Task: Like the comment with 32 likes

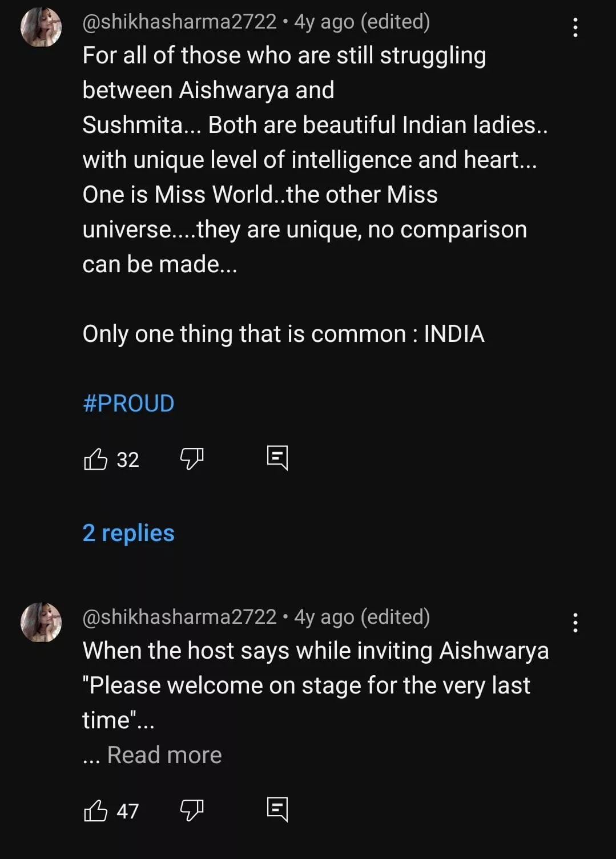Action: click(96, 459)
